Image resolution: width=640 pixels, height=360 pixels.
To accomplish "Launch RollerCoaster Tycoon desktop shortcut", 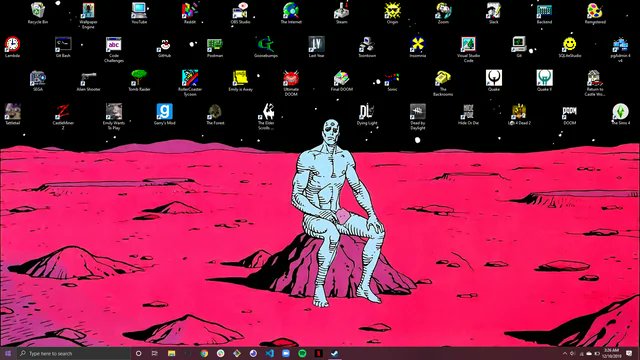I will (189, 83).
